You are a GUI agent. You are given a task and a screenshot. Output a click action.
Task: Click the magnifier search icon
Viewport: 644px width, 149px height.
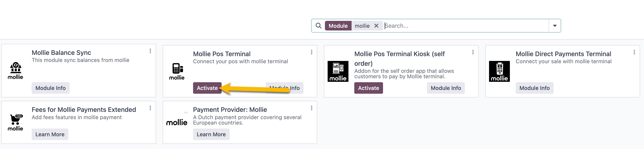pos(318,26)
